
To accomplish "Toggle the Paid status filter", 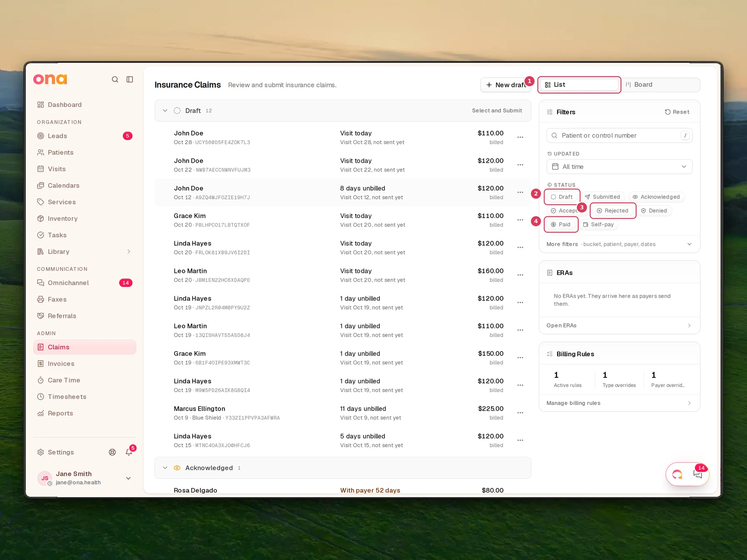I will (561, 225).
